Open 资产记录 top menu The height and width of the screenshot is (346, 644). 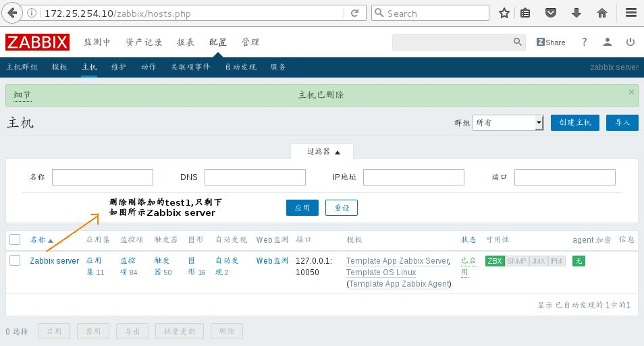click(x=144, y=42)
